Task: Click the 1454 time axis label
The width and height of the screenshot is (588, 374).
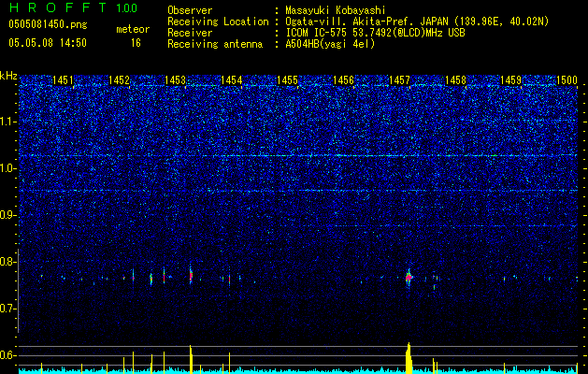Action: 232,79
